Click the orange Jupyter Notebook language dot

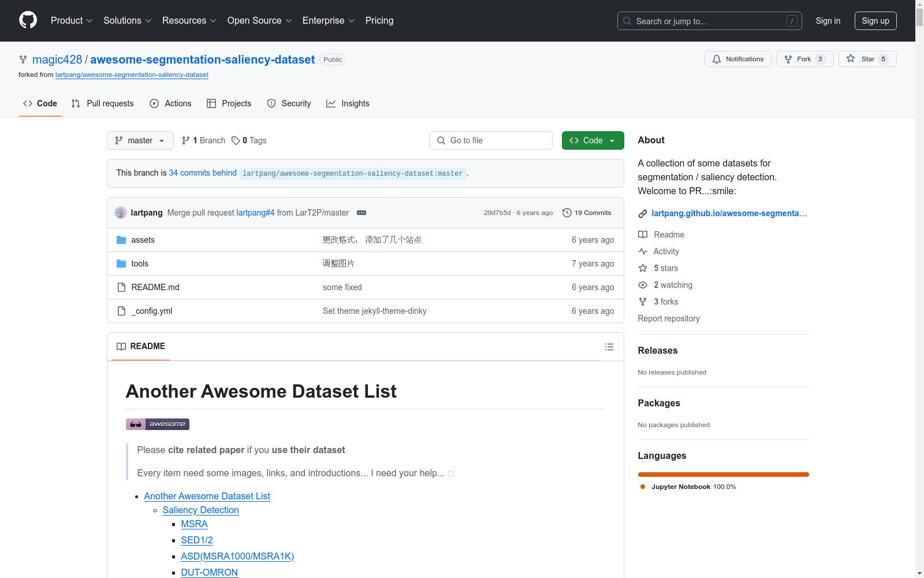pos(643,487)
